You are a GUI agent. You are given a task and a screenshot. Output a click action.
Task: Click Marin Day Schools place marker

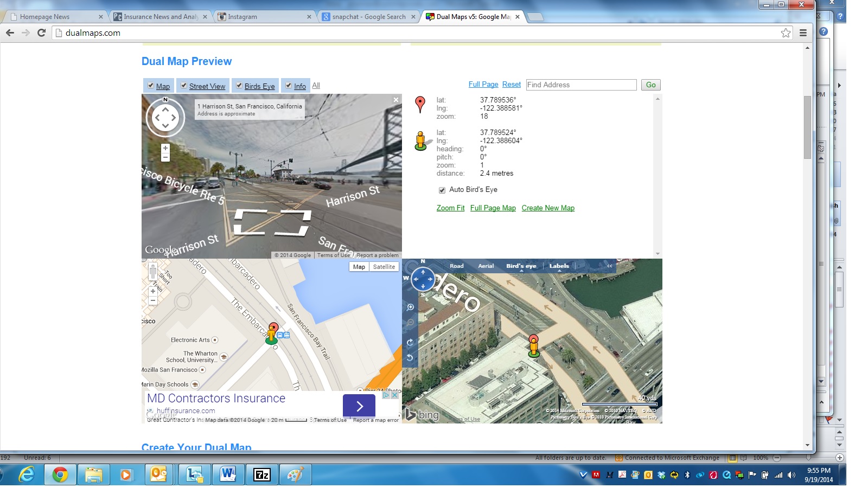click(195, 384)
